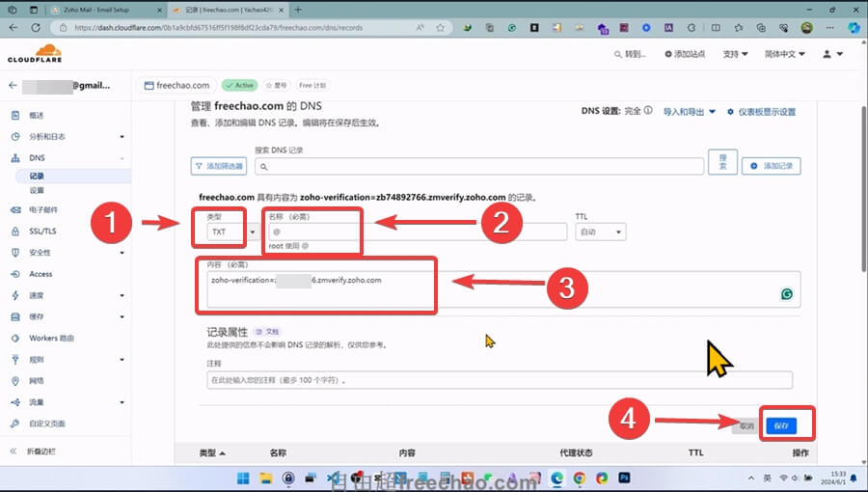Open File Explorer from the taskbar

pos(266,478)
